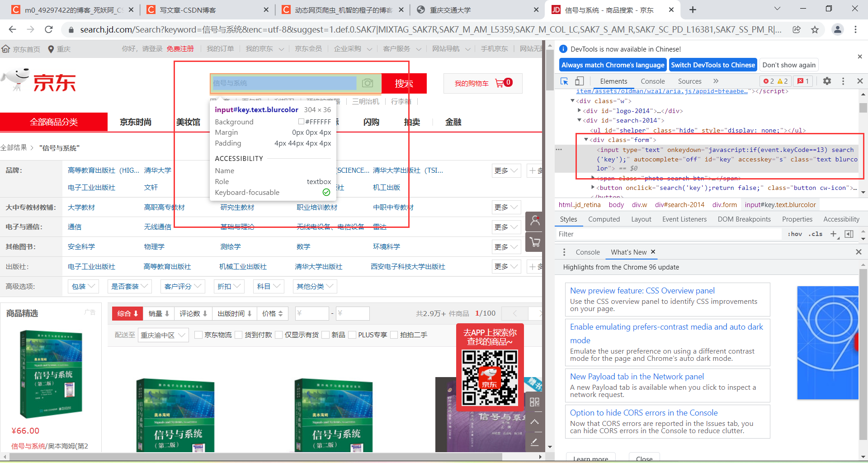868x463 pixels.
Task: Dismiss the DevTools language notification
Action: [860, 57]
